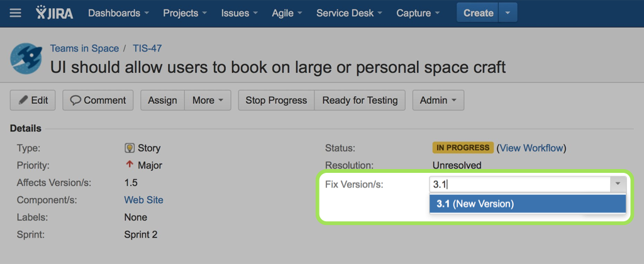Click the JIRA logo
644x264 pixels.
pos(54,13)
